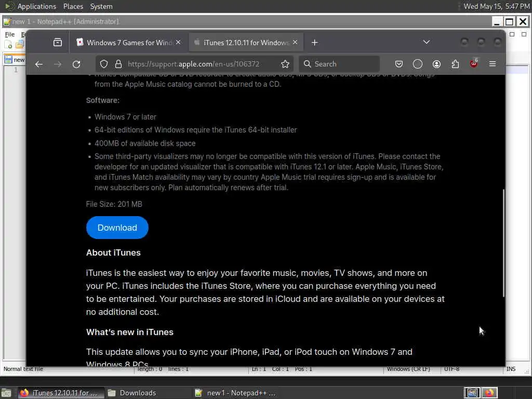
Task: Open the Extensions puzzle-piece icon
Action: [455, 64]
